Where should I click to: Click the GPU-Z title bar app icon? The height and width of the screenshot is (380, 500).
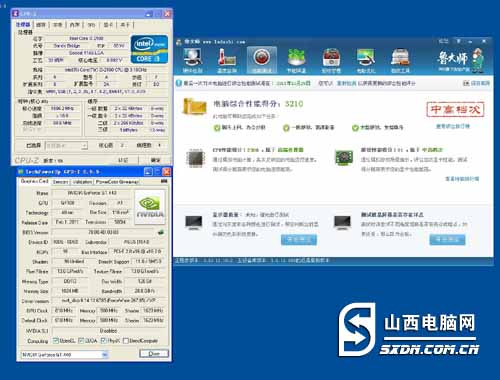point(21,172)
